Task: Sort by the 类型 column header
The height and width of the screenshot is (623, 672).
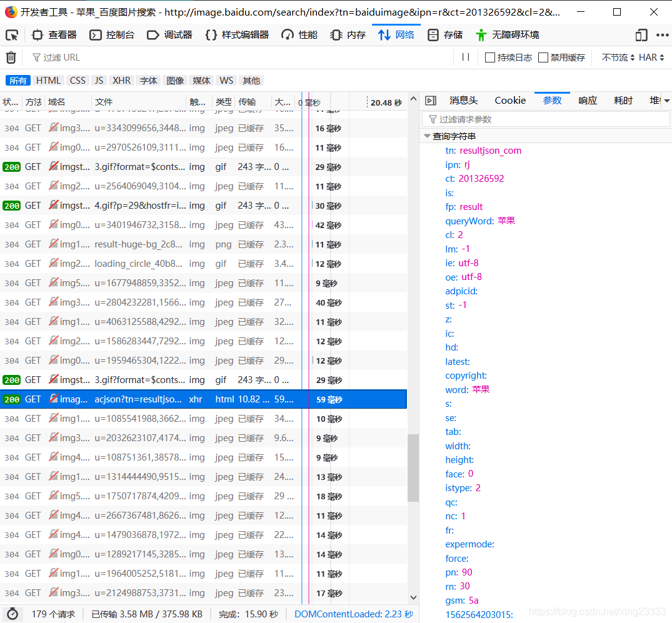Action: (223, 102)
